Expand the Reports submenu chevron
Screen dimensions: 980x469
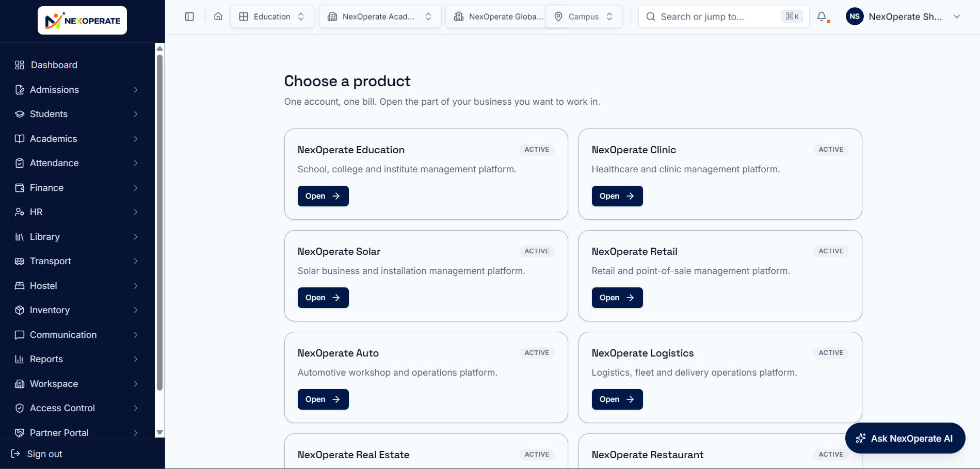136,359
